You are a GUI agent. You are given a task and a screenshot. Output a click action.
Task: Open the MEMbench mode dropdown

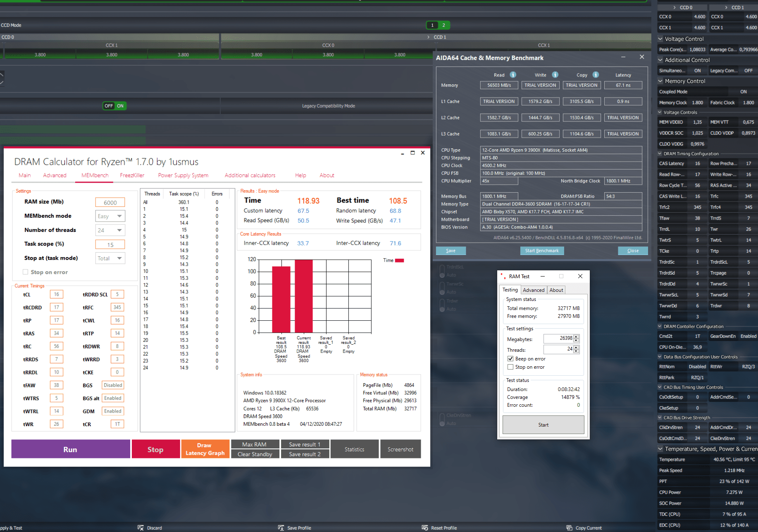click(110, 216)
